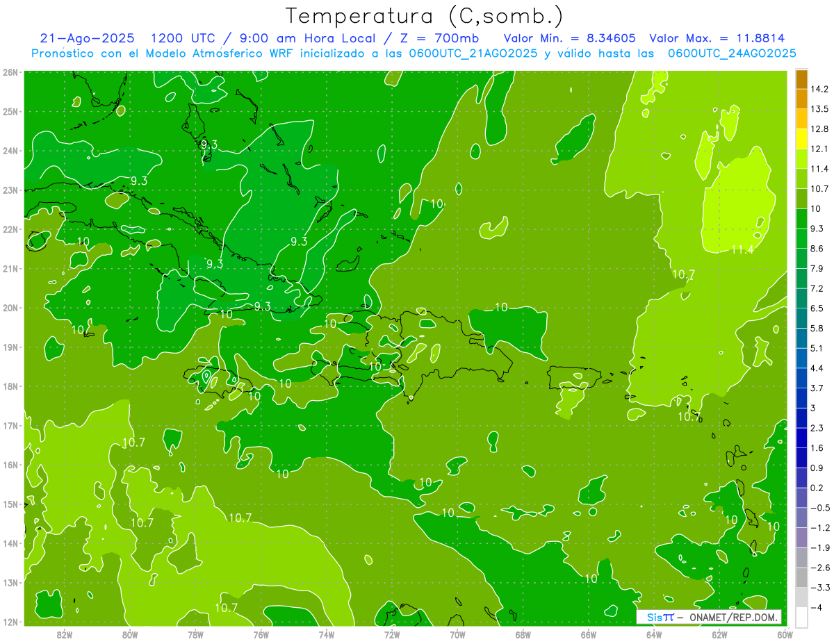Click the "11.4" contour label on the map
Screen dimensions: 834x644
pyautogui.click(x=742, y=250)
